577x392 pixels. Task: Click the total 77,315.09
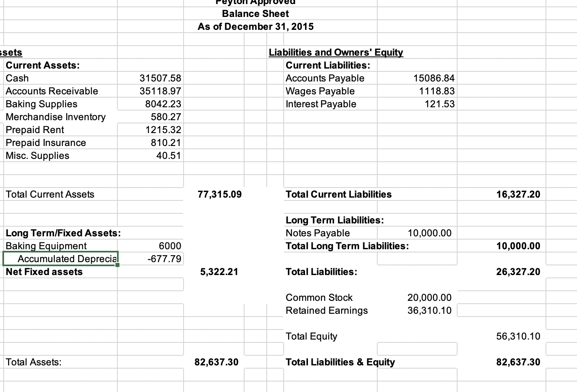[x=220, y=194]
